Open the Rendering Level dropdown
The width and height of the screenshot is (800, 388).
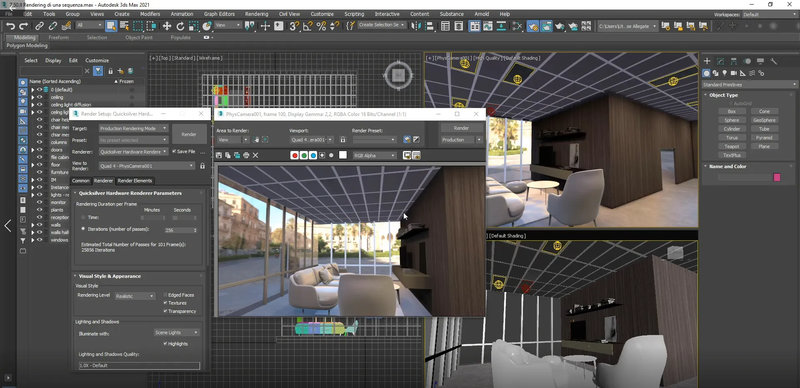coord(135,296)
